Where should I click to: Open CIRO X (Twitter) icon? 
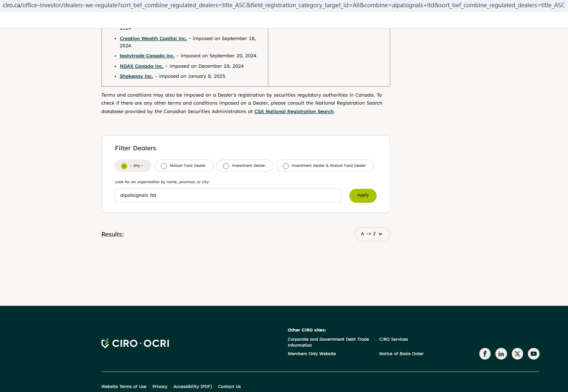517,354
